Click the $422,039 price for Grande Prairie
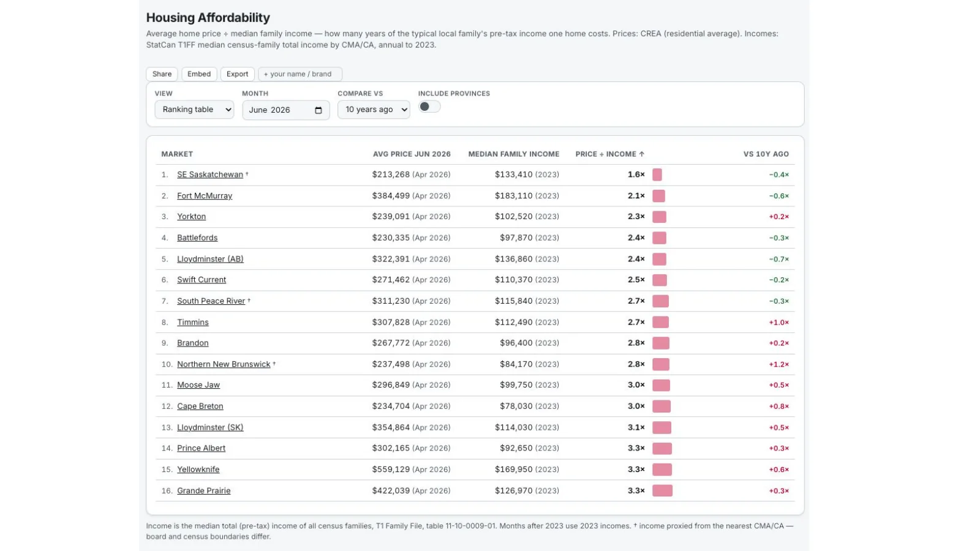The image size is (980, 551). coord(391,491)
